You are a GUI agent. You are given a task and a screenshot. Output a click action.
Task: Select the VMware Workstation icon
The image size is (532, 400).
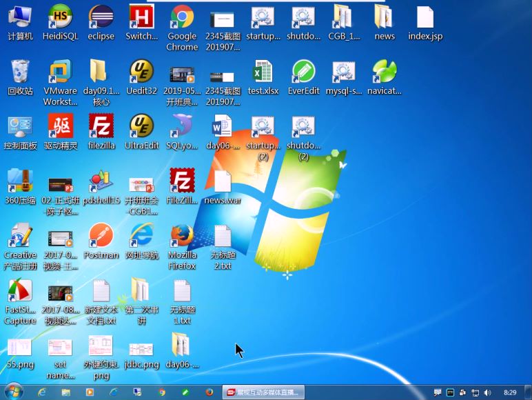(x=60, y=72)
